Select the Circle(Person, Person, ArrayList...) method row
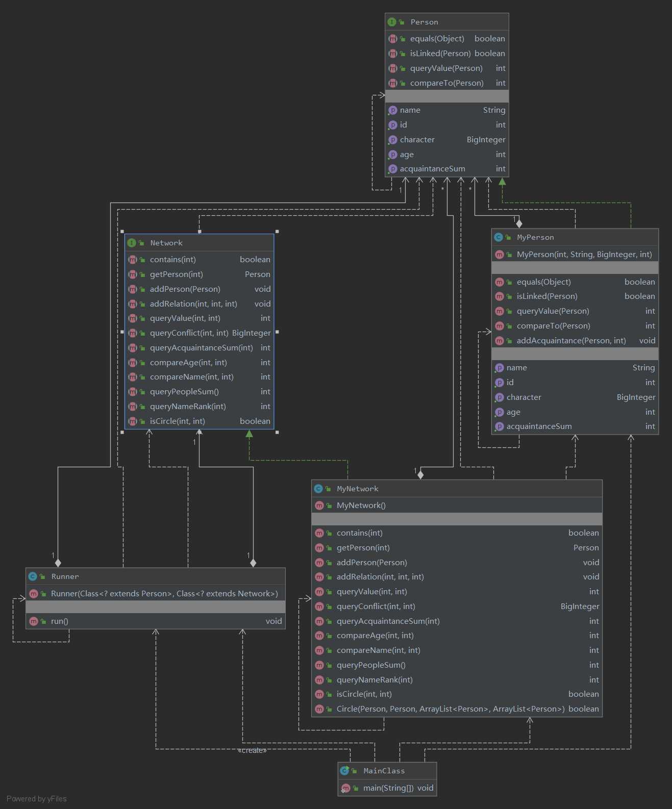The width and height of the screenshot is (672, 809). coord(457,709)
